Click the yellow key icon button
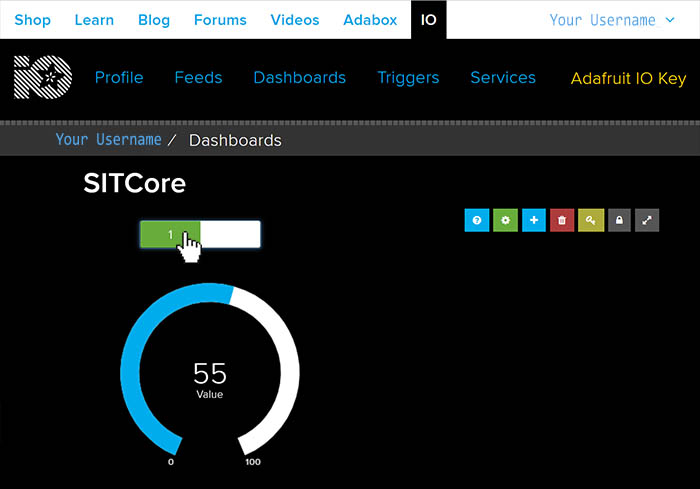The image size is (700, 489). tap(591, 220)
